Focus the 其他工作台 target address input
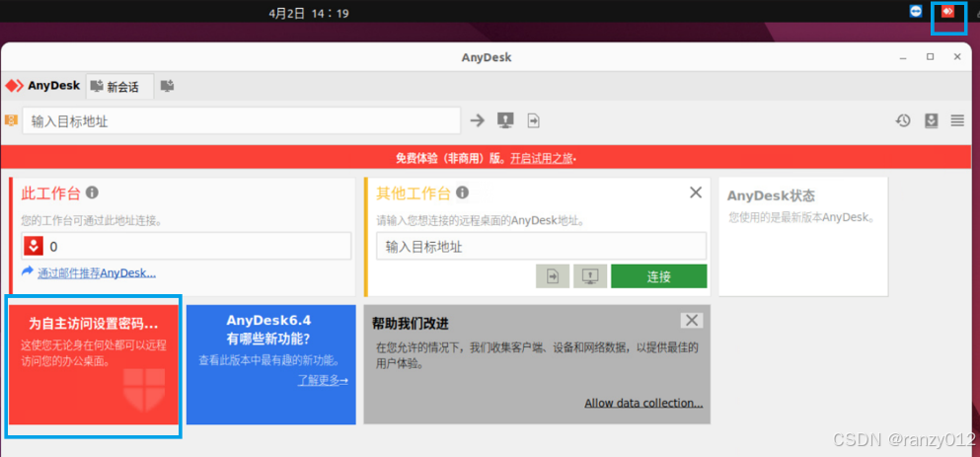Screen dimensions: 980x457 tap(541, 247)
